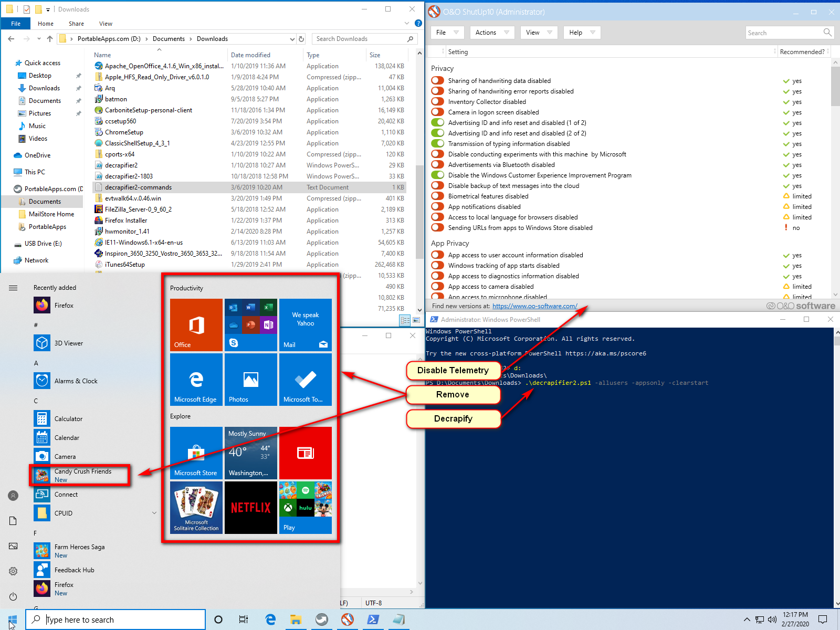Open O&O ShutUp10 from taskbar
The image size is (840, 630).
348,619
